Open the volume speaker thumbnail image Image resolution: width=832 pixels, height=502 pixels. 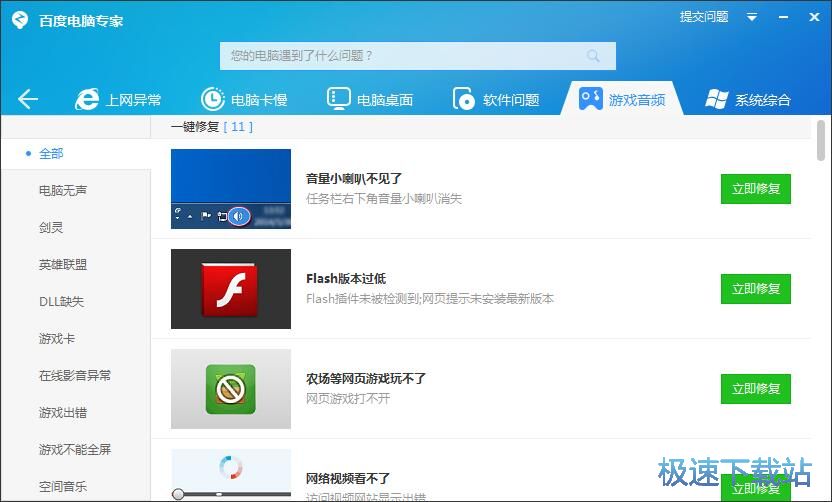(x=231, y=189)
